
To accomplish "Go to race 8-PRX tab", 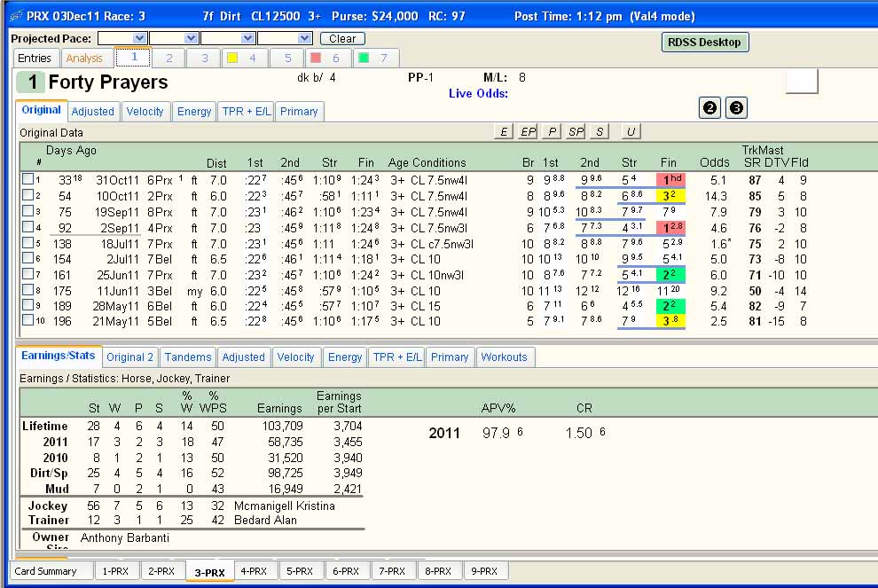I will pos(438,571).
